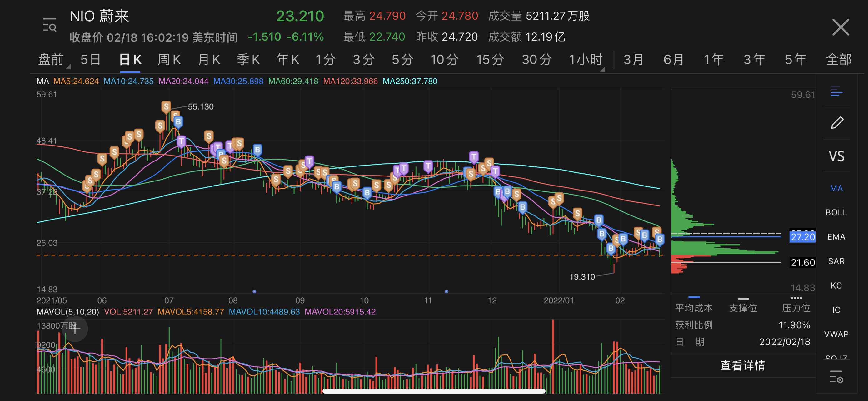
Task: Open the 1小时 interval dropdown arrow
Action: tap(602, 69)
